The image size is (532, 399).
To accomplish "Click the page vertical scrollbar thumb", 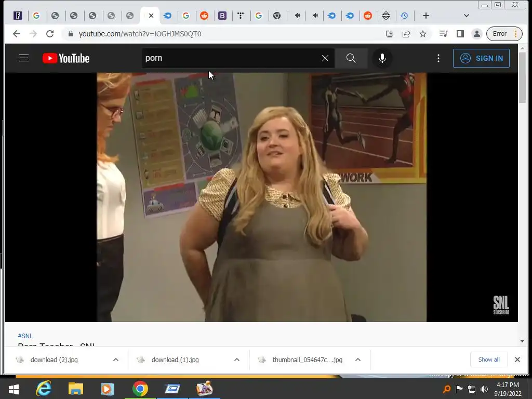I will (x=522, y=77).
